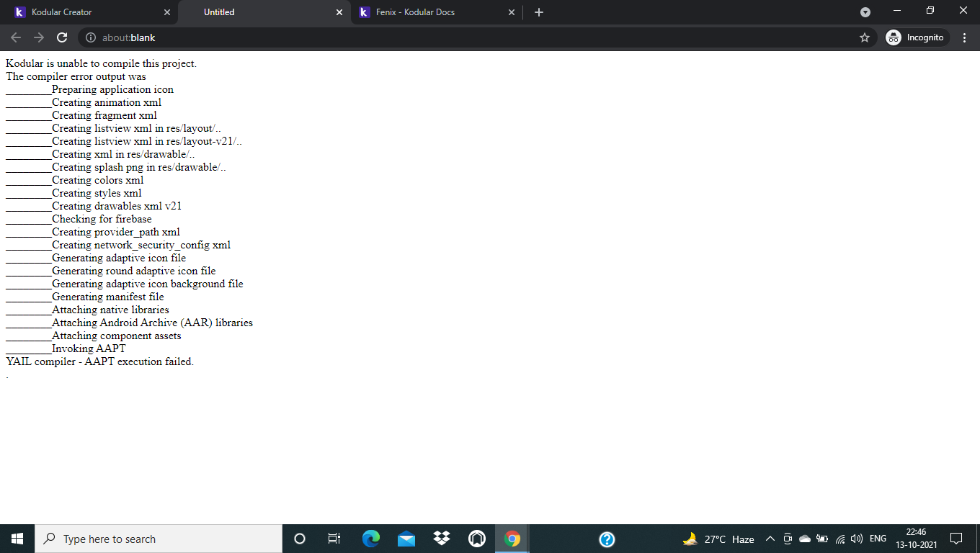Click the "Creating fragment xml" line
980x553 pixels.
pos(104,115)
